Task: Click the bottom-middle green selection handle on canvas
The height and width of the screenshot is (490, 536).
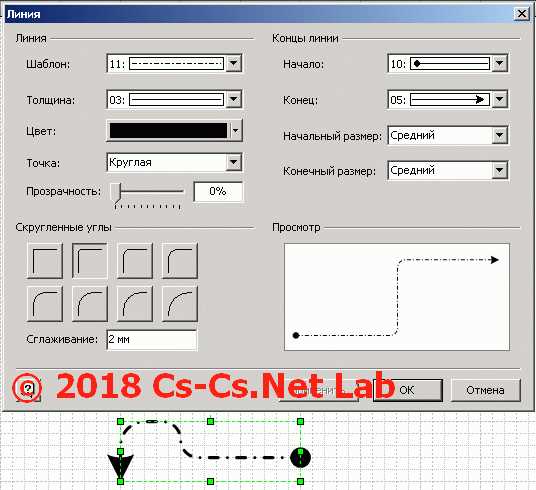Action: 211,481
